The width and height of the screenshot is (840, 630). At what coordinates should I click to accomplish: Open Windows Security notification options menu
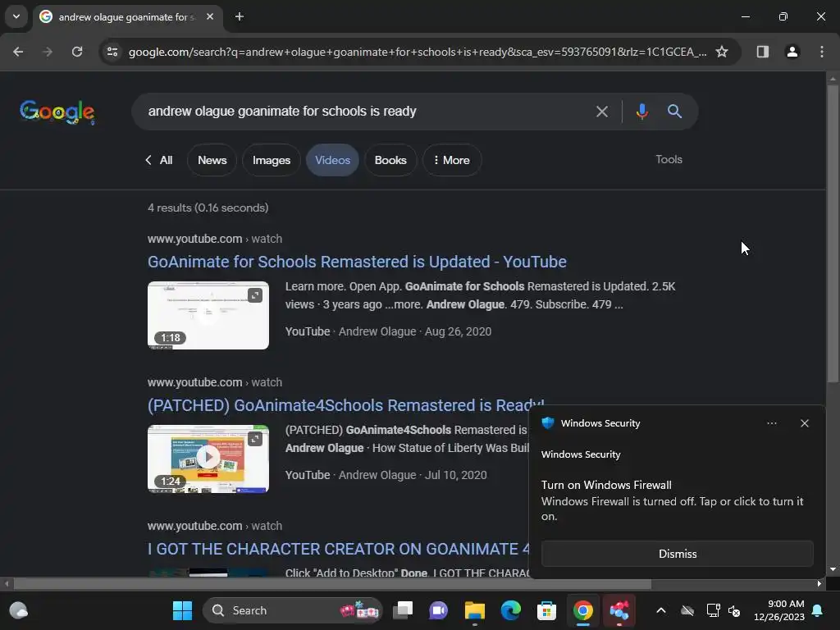(x=771, y=423)
